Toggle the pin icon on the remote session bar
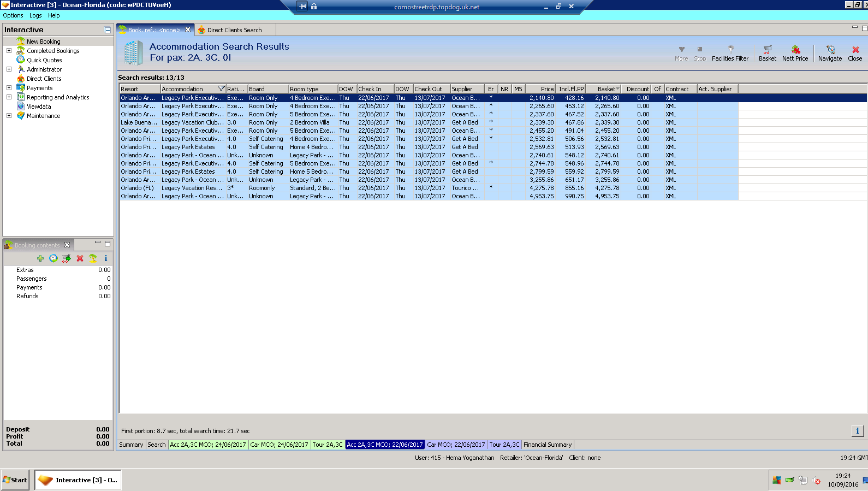This screenshot has height=491, width=868. [302, 7]
